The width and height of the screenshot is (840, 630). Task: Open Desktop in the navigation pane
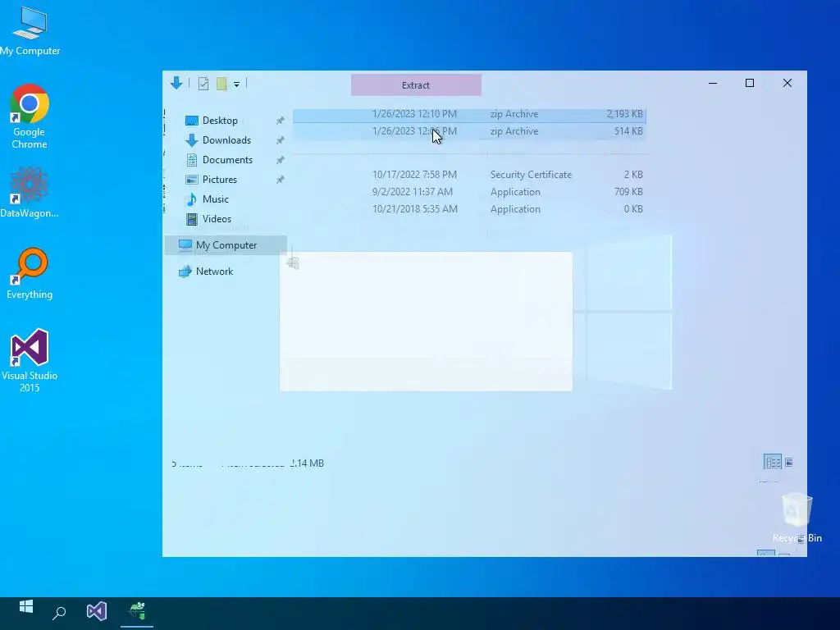pyautogui.click(x=220, y=121)
